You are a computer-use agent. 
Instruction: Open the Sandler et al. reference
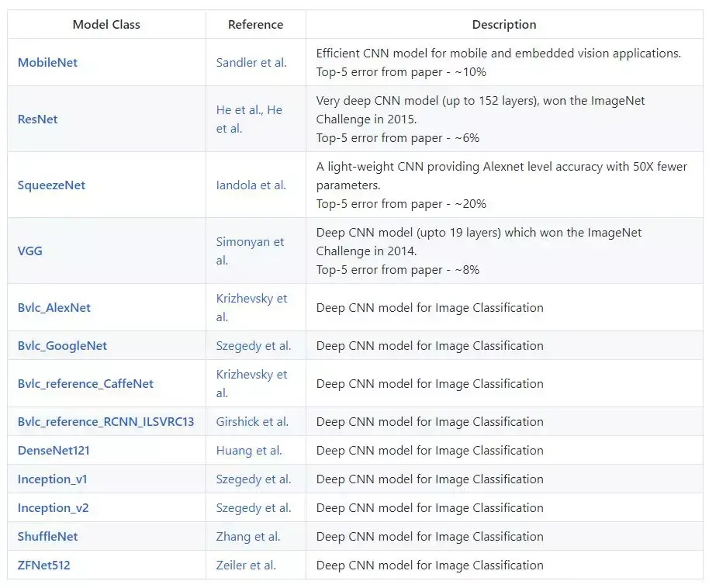click(251, 62)
